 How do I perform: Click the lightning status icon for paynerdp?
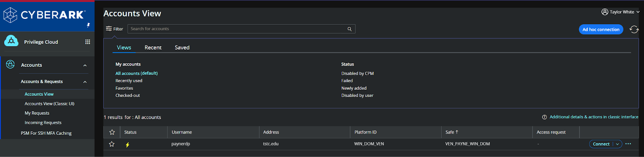click(x=128, y=145)
